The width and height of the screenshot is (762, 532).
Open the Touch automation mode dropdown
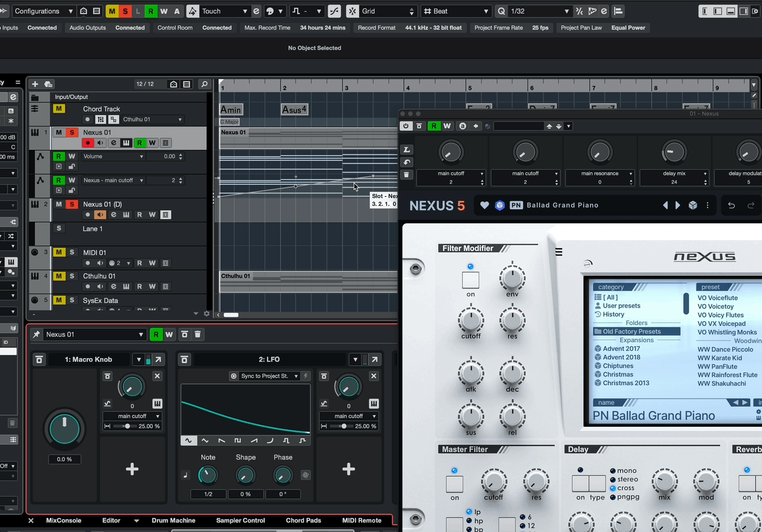pos(224,11)
